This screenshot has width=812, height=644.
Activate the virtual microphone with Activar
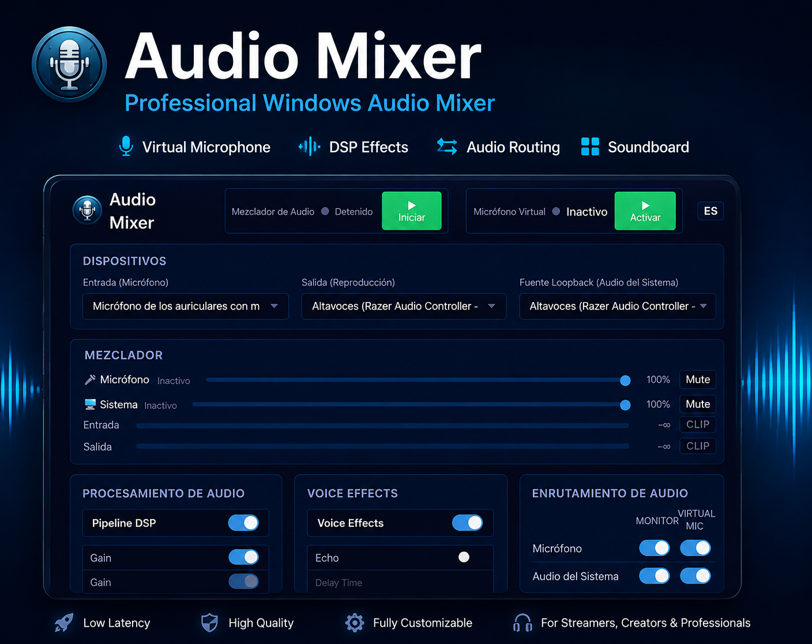coord(645,211)
